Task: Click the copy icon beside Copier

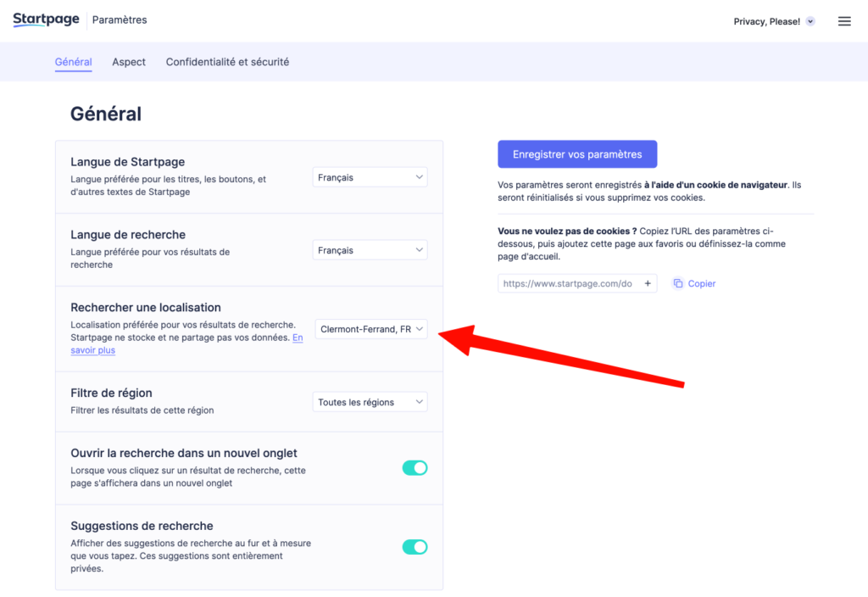Action: [x=678, y=284]
